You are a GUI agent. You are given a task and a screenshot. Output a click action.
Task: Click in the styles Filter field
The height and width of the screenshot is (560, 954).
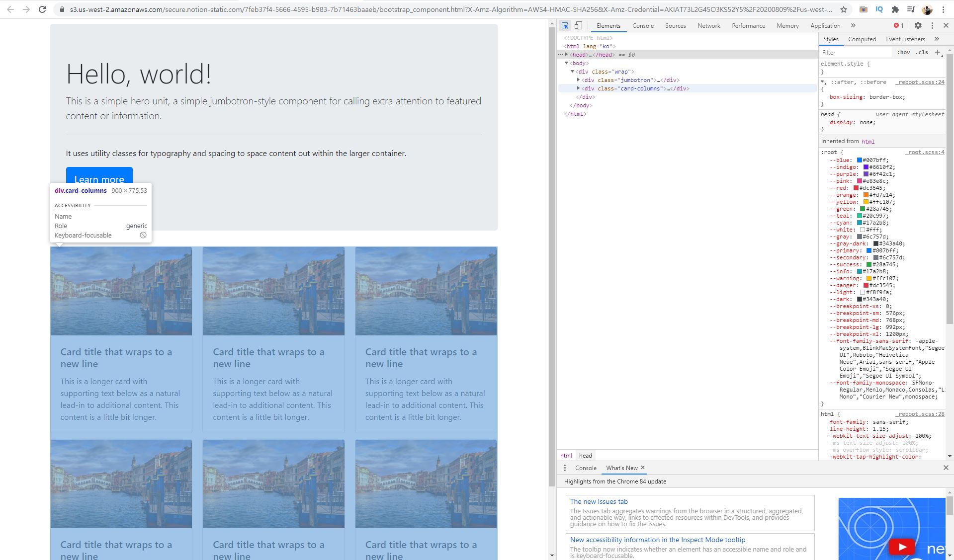tap(856, 52)
